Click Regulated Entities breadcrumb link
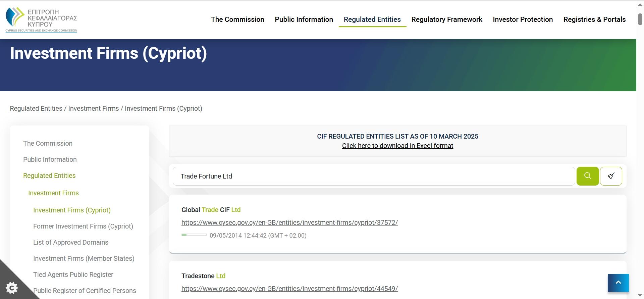 36,108
